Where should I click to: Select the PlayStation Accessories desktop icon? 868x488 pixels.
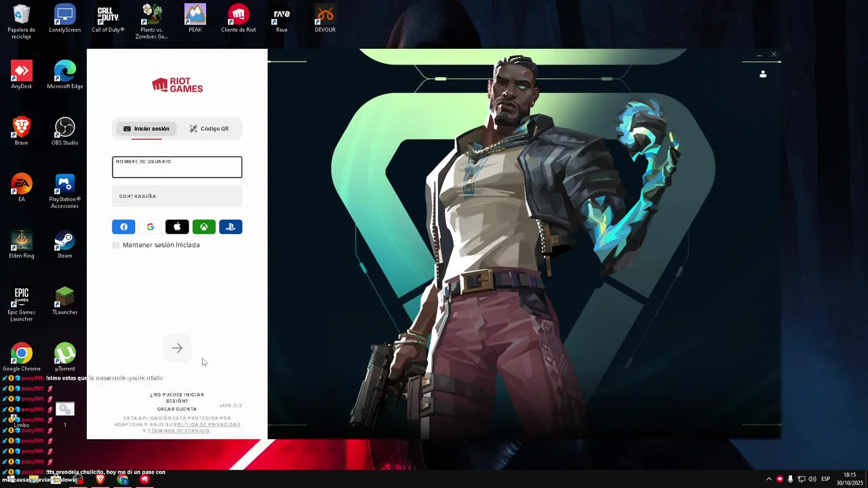pyautogui.click(x=65, y=191)
